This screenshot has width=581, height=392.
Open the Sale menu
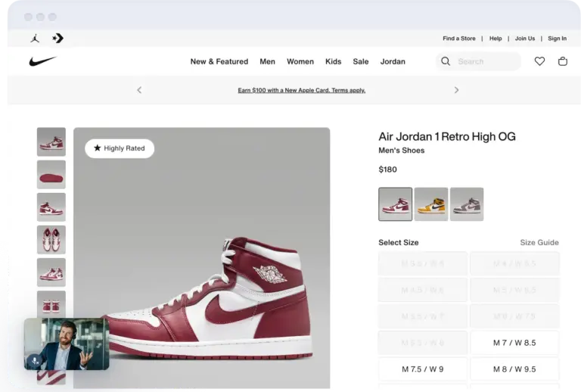click(361, 61)
